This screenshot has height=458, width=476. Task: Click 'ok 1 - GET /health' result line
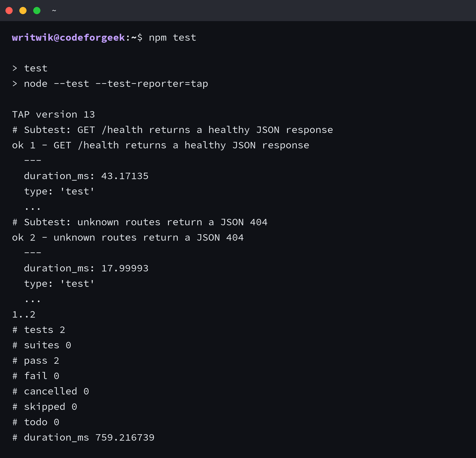161,145
